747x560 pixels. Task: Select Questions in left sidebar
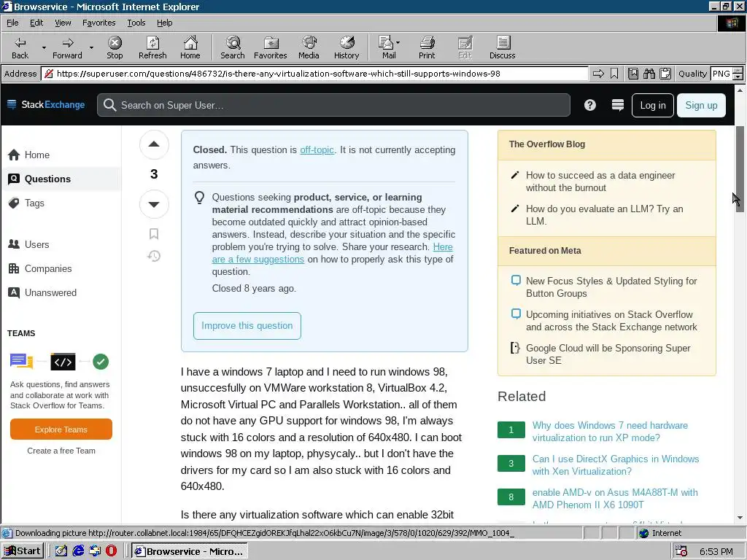pyautogui.click(x=61, y=179)
